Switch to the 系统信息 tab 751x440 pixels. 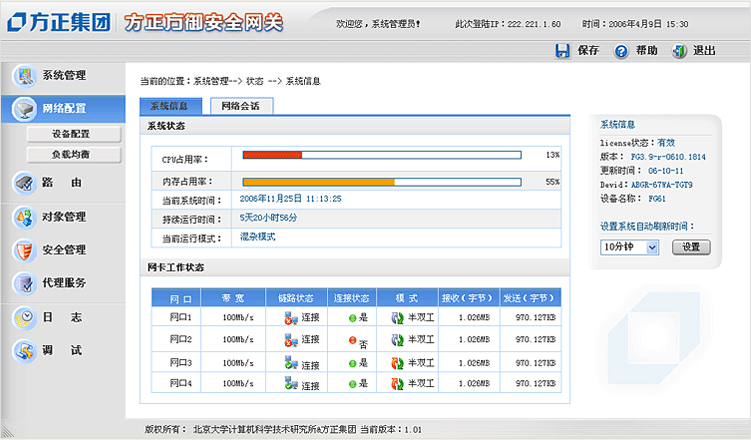pos(171,106)
